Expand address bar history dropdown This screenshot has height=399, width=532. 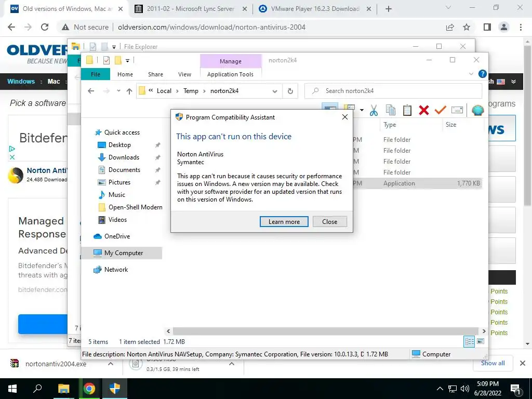[275, 91]
